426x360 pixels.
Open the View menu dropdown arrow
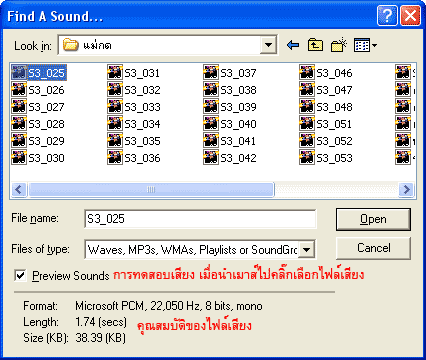(x=375, y=45)
